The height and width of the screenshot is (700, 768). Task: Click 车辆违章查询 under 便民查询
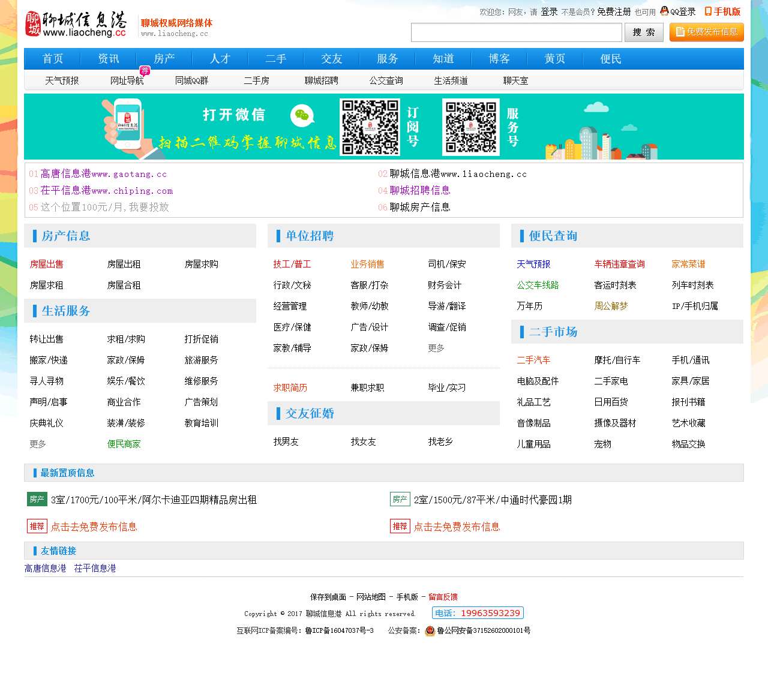pyautogui.click(x=619, y=264)
